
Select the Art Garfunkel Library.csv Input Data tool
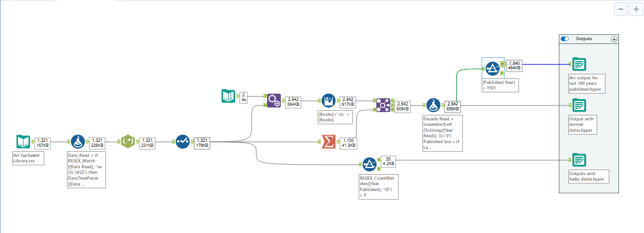[23, 142]
